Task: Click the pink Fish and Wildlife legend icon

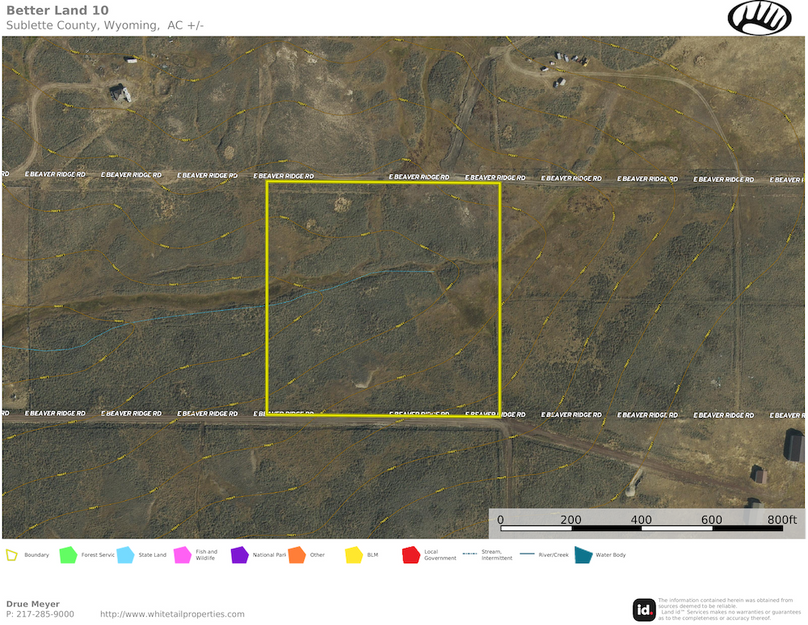Action: (x=182, y=554)
